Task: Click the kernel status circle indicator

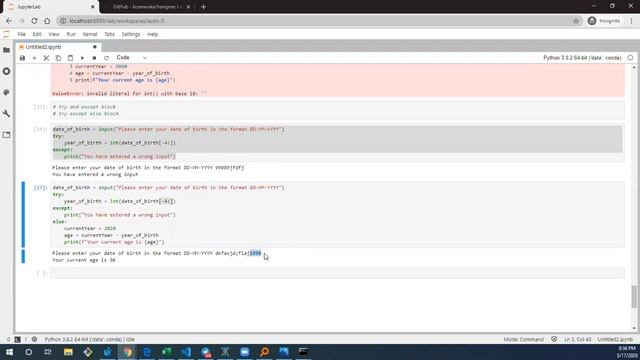Action: [x=630, y=58]
